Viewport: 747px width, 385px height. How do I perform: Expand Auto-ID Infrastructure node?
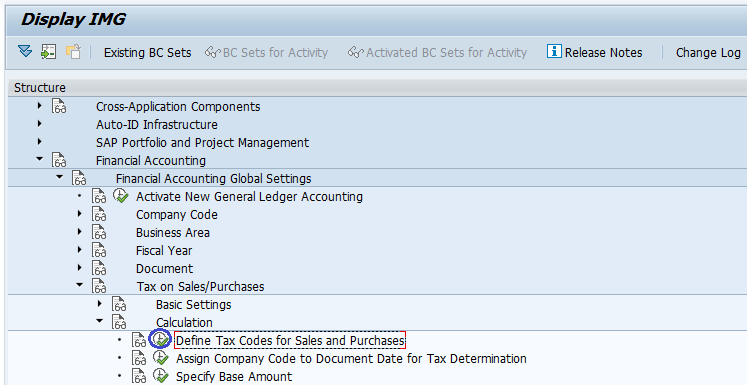40,124
